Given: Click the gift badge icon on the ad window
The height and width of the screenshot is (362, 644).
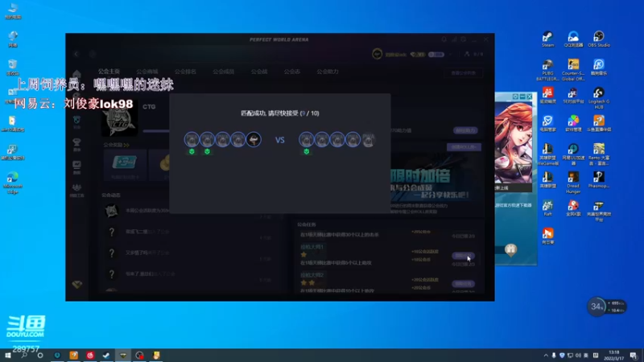Looking at the screenshot, I should pyautogui.click(x=510, y=249).
